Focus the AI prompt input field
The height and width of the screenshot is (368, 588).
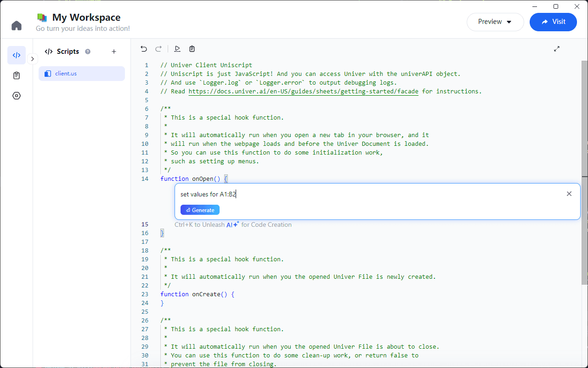(370, 194)
